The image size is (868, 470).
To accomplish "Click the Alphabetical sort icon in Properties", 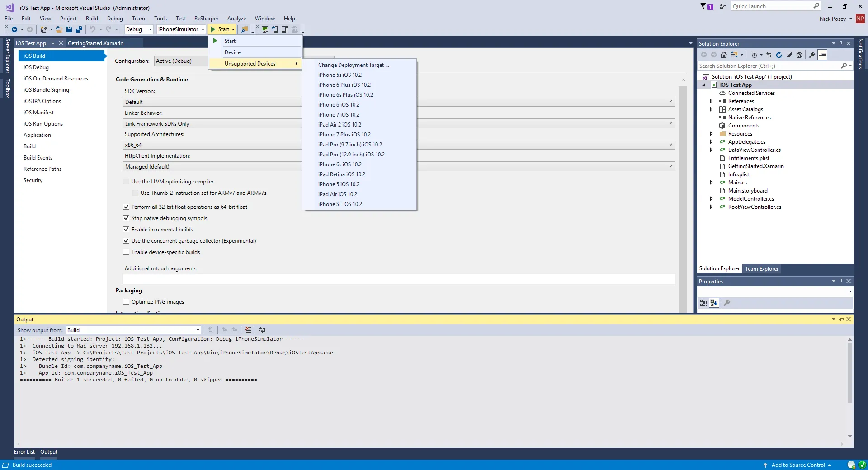I will (714, 303).
